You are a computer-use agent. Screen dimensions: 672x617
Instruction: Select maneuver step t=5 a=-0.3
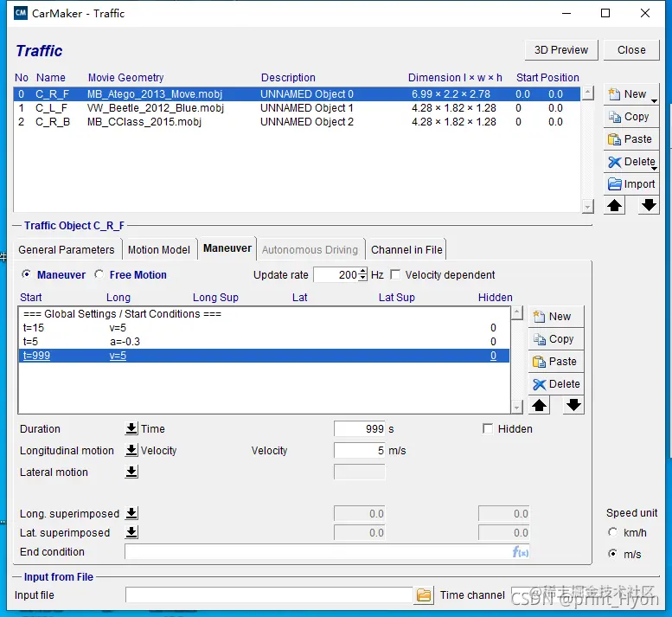coord(264,342)
